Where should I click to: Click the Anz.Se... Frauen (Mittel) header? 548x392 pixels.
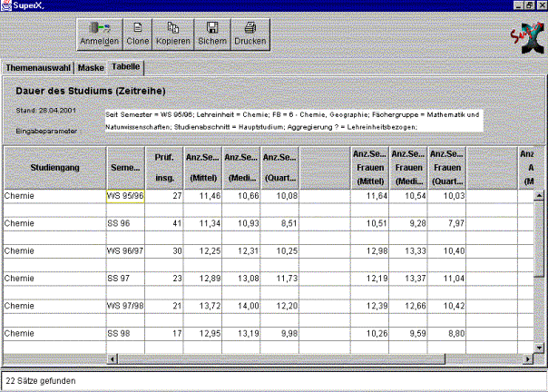[x=369, y=168]
